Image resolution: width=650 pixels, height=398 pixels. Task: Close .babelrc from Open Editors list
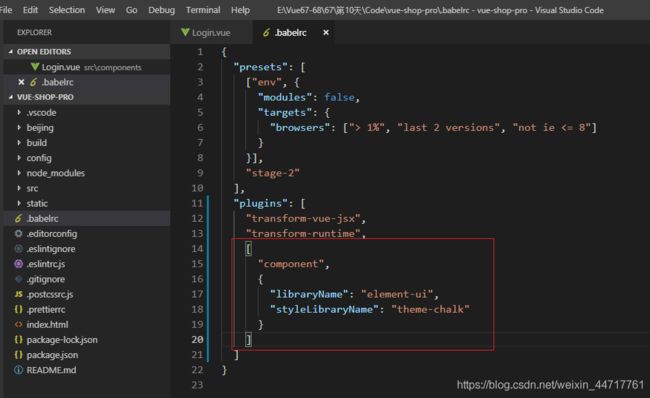pyautogui.click(x=21, y=82)
